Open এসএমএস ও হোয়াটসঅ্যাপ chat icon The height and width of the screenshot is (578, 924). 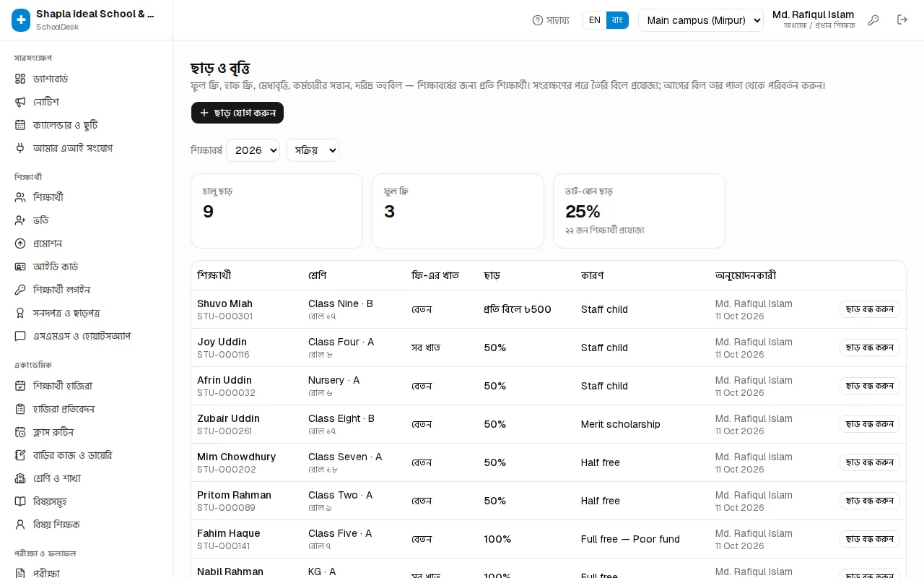point(20,336)
